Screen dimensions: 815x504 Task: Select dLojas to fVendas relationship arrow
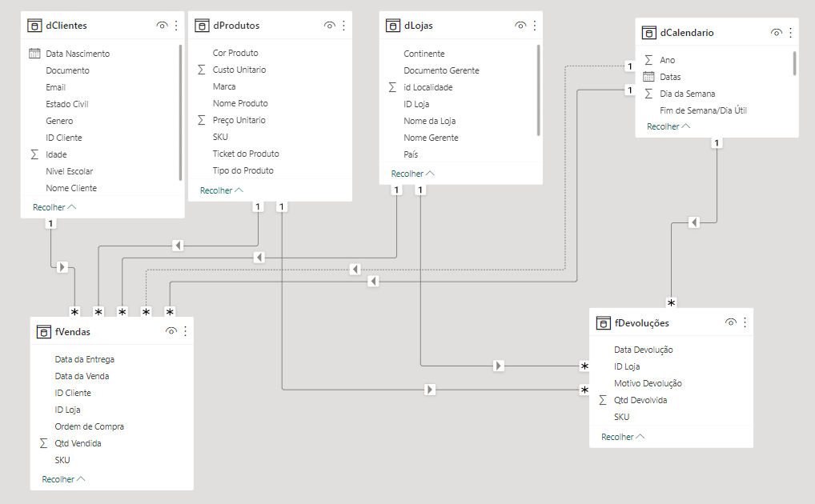coord(259,257)
